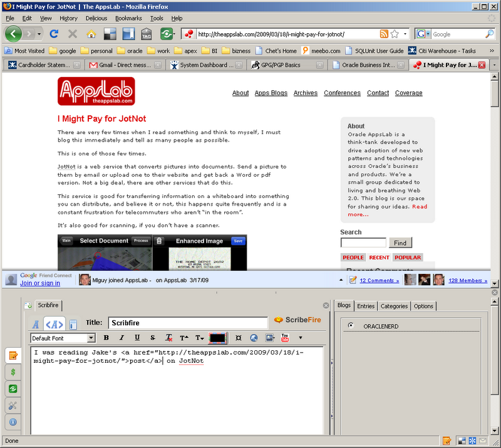Image resolution: width=501 pixels, height=448 pixels.
Task: Switch to rich text editing mode
Action: pyautogui.click(x=36, y=324)
